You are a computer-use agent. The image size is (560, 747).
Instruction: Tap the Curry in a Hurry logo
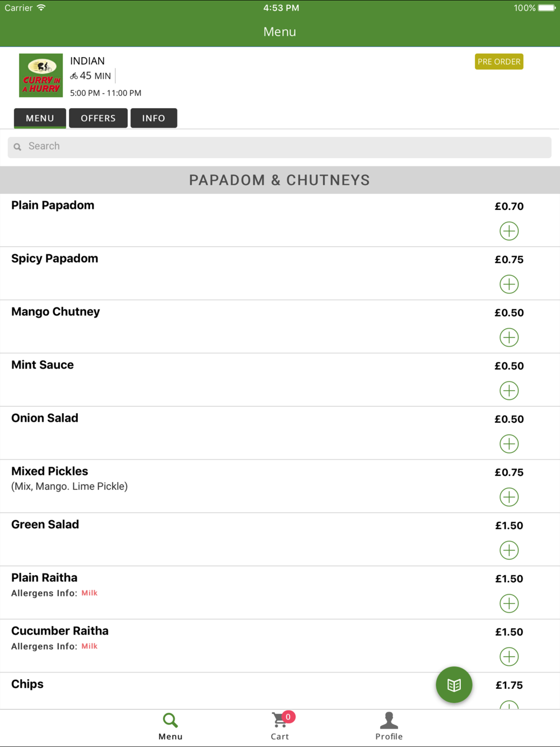point(41,76)
